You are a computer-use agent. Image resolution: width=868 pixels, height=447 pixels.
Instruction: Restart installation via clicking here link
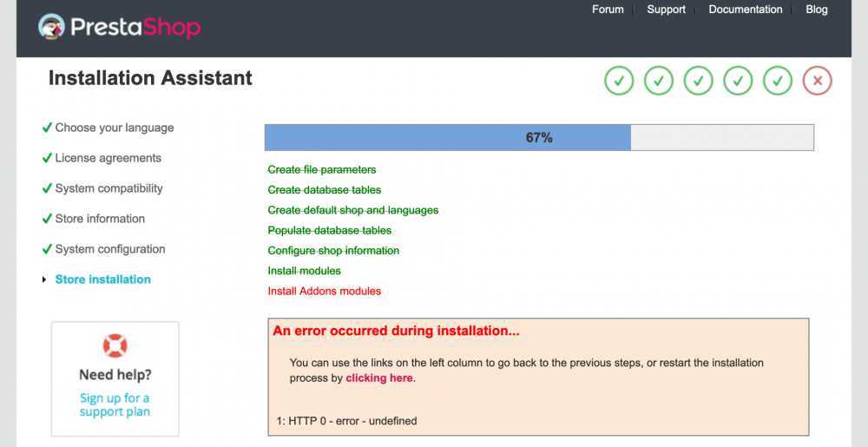[379, 378]
